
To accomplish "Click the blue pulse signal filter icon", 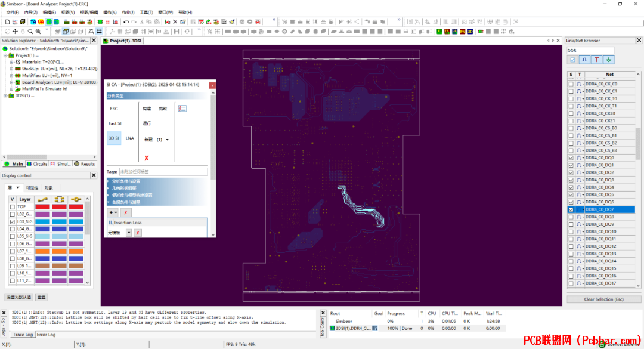I will tap(584, 60).
